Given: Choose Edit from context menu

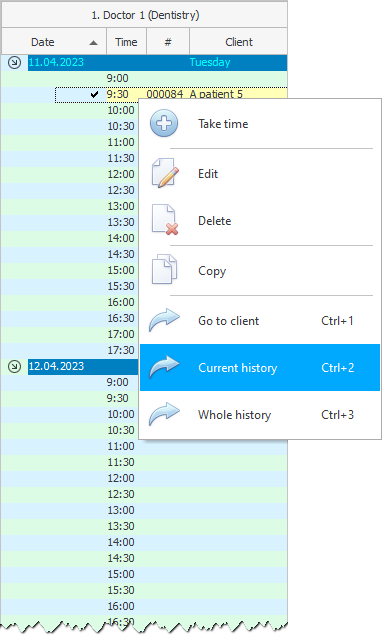Looking at the screenshot, I should click(x=260, y=173).
